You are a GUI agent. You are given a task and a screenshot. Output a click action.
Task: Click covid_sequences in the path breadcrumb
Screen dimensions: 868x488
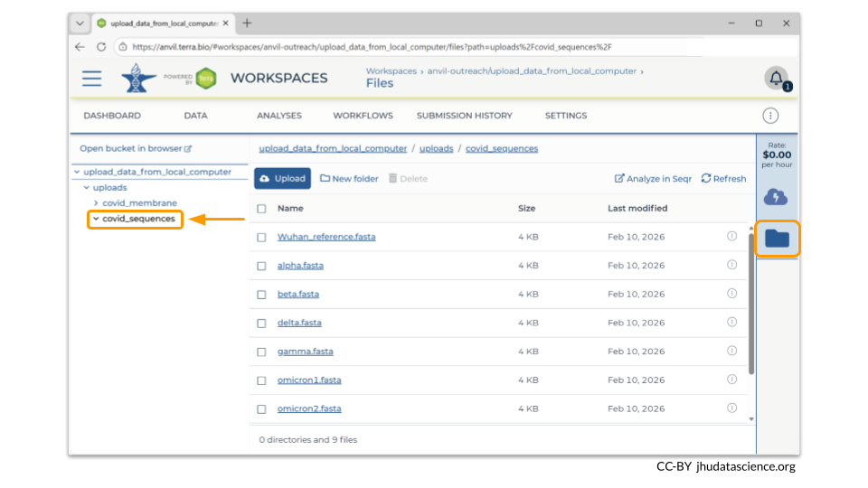click(502, 148)
